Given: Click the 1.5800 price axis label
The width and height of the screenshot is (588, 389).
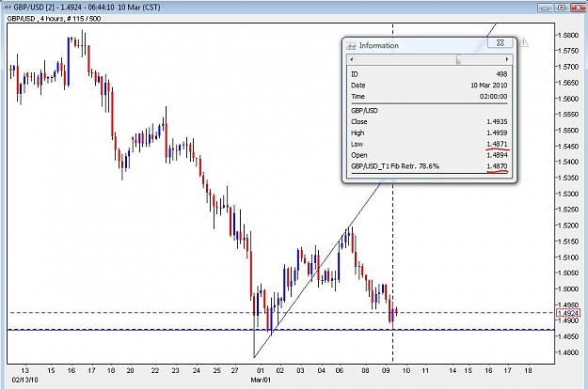Looking at the screenshot, I should 567,35.
